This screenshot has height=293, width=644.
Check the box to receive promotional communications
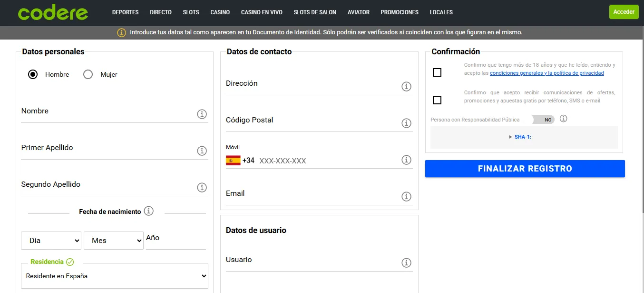click(x=436, y=100)
